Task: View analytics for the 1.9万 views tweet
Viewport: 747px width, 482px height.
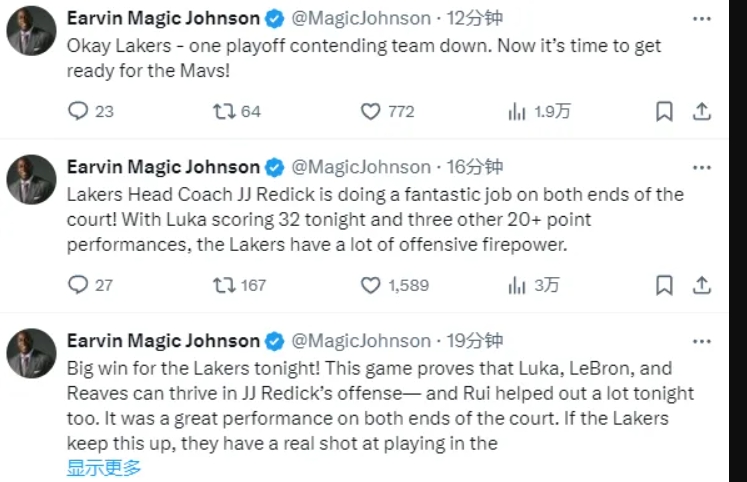Action: (x=517, y=112)
